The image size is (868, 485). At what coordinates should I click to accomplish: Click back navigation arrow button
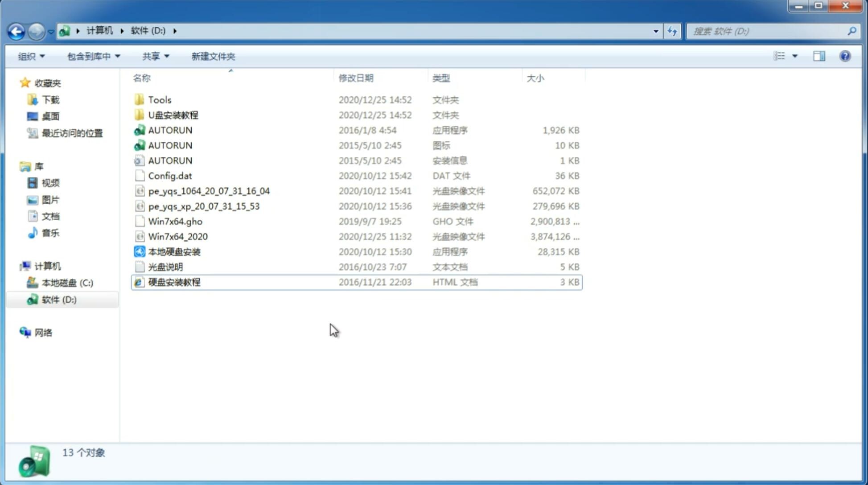pos(16,30)
